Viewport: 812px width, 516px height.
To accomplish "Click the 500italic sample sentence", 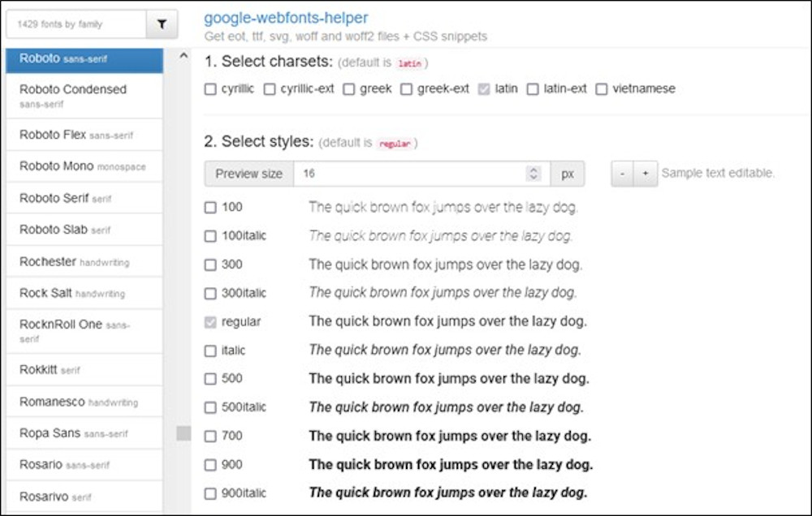I will point(447,407).
